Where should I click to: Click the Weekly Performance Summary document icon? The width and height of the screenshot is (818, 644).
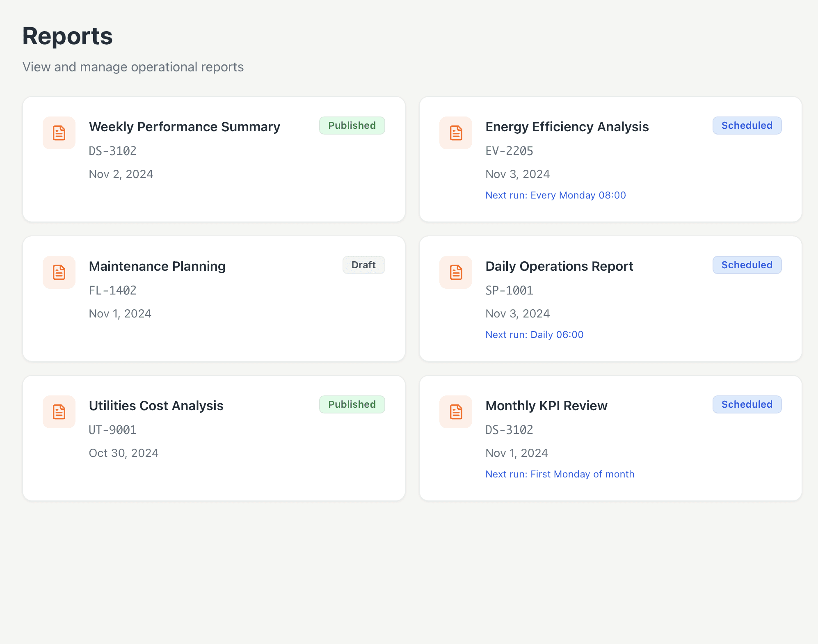(x=59, y=133)
